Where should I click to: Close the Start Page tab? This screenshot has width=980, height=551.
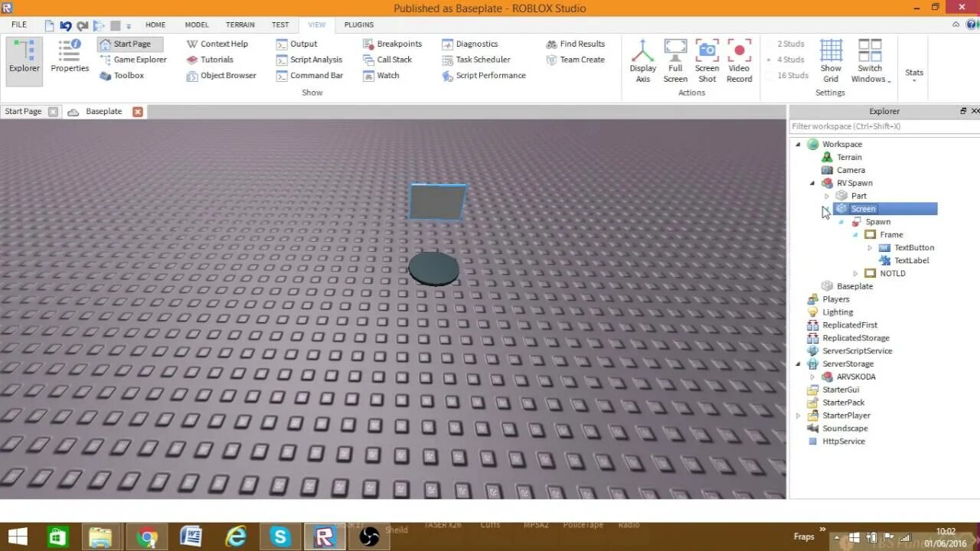(53, 112)
